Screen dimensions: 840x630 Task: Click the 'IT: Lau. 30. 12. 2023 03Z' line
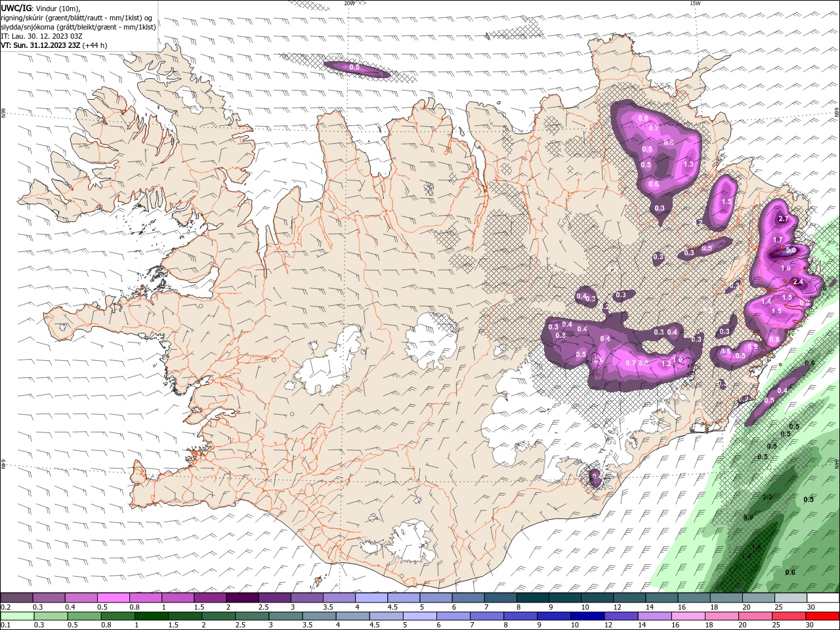click(41, 36)
